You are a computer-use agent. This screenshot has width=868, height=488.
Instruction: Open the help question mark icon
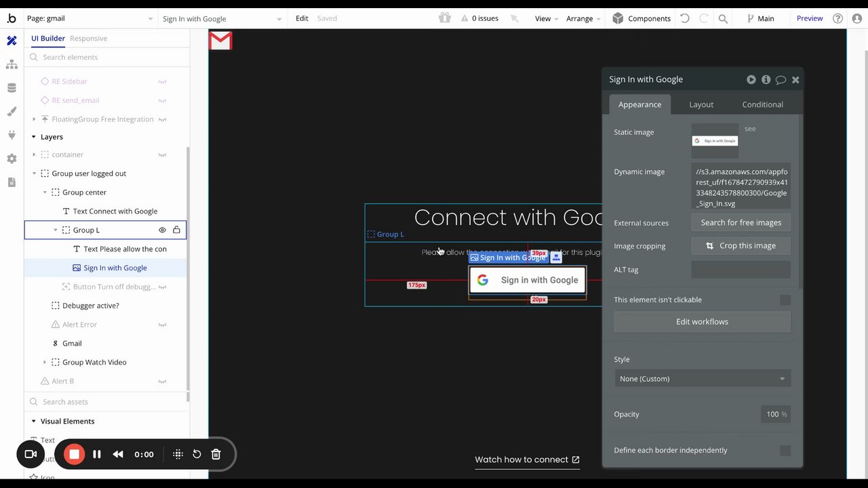pos(838,18)
